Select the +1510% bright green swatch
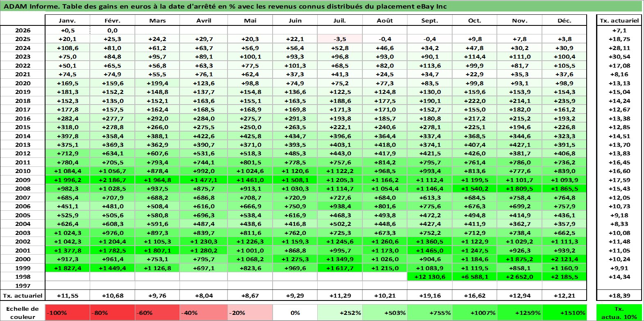644x321 pixels. pos(564,312)
